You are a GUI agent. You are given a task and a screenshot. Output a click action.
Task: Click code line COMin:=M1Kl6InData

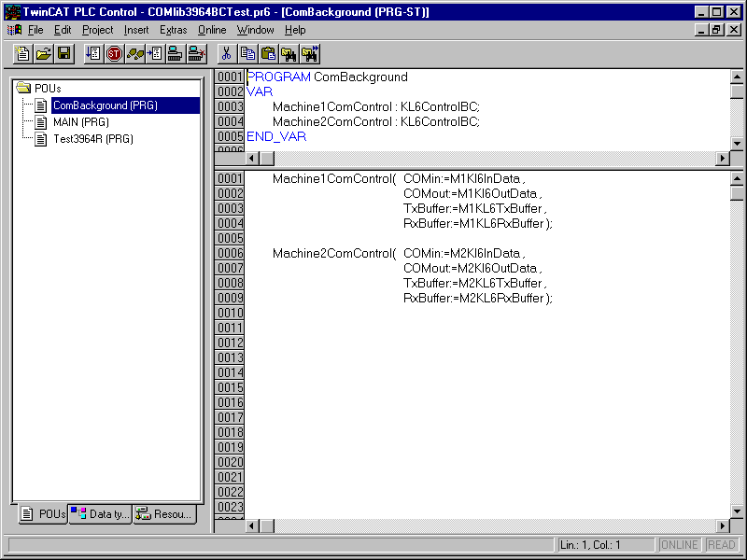pyautogui.click(x=464, y=178)
